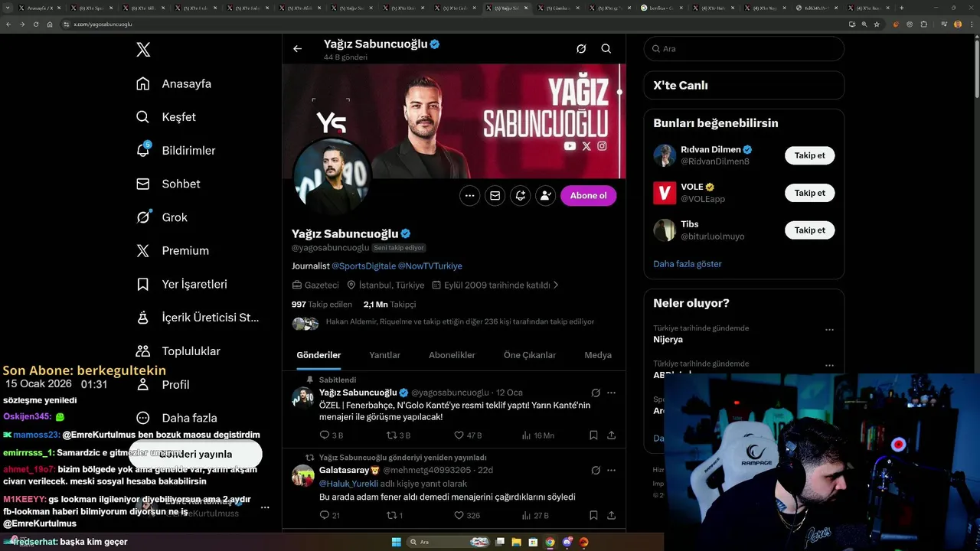Reload the page in browser
The width and height of the screenshot is (980, 551).
pyautogui.click(x=35, y=24)
